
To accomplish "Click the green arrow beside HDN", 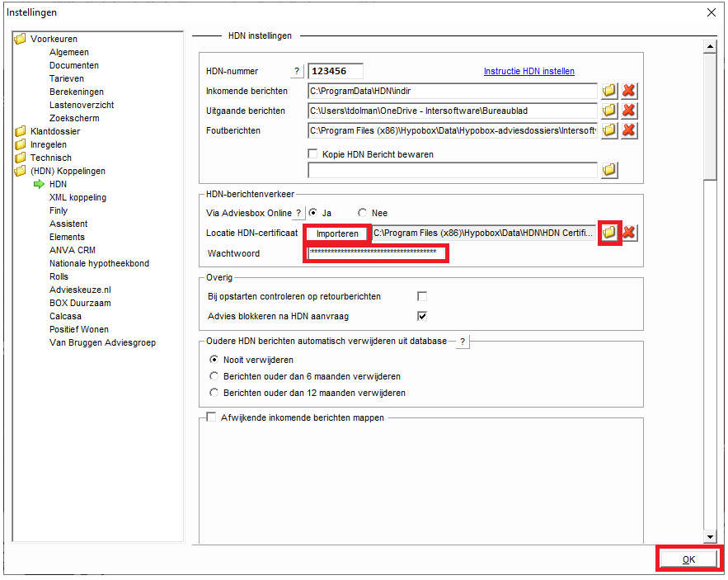I will pos(39,185).
